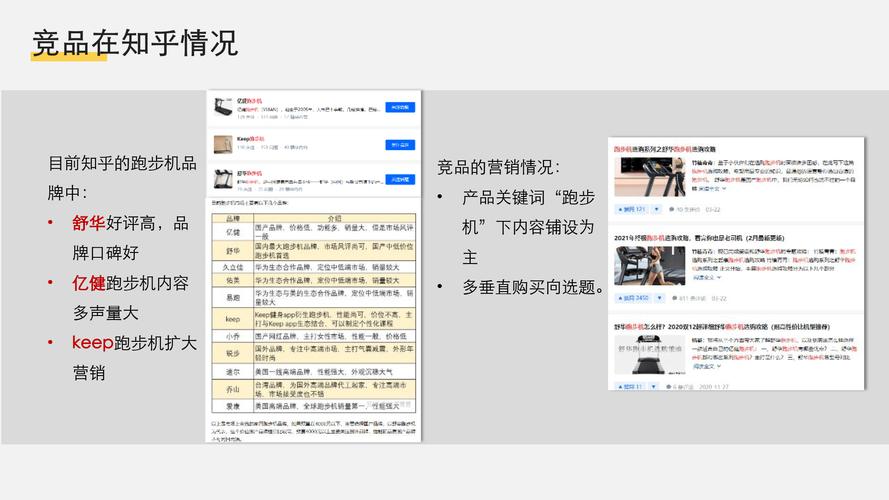
Task: Select the 介绍 table header cell
Action: pyautogui.click(x=335, y=218)
